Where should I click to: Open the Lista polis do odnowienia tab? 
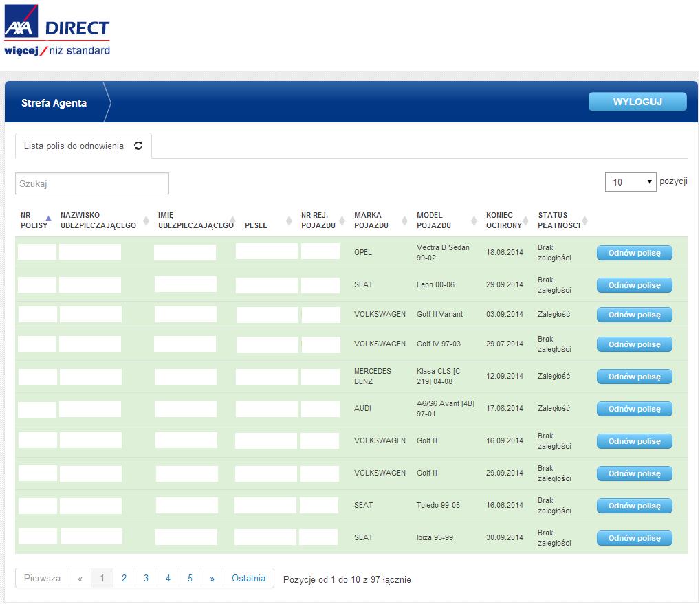pos(83,146)
